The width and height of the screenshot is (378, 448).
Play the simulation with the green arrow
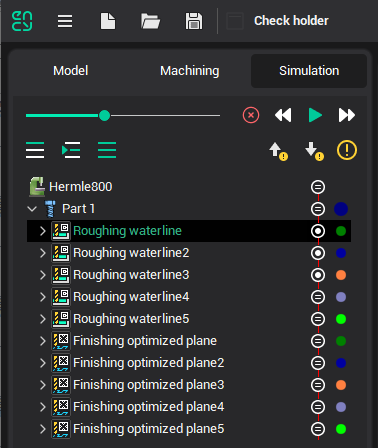[x=315, y=115]
